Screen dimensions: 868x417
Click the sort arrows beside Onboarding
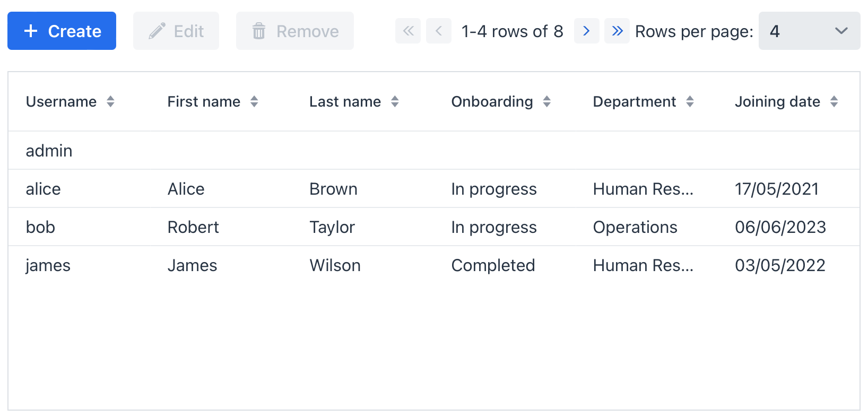click(x=547, y=101)
